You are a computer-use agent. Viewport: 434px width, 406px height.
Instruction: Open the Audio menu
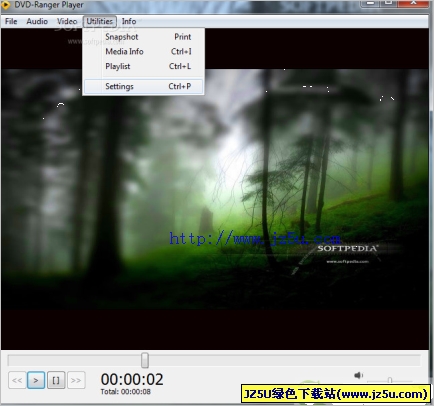click(37, 21)
